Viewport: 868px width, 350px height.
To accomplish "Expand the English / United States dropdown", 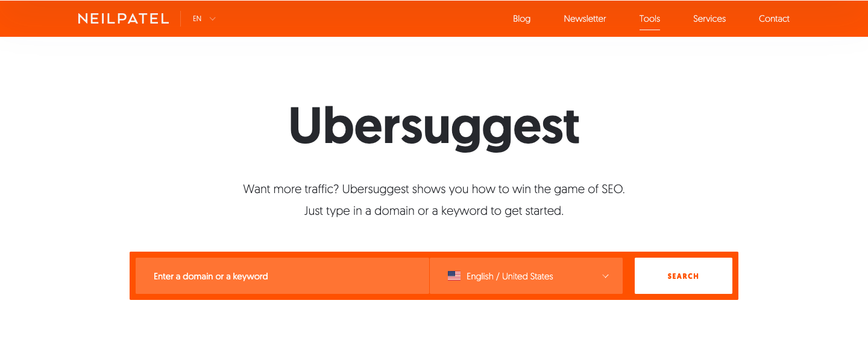I will 526,276.
